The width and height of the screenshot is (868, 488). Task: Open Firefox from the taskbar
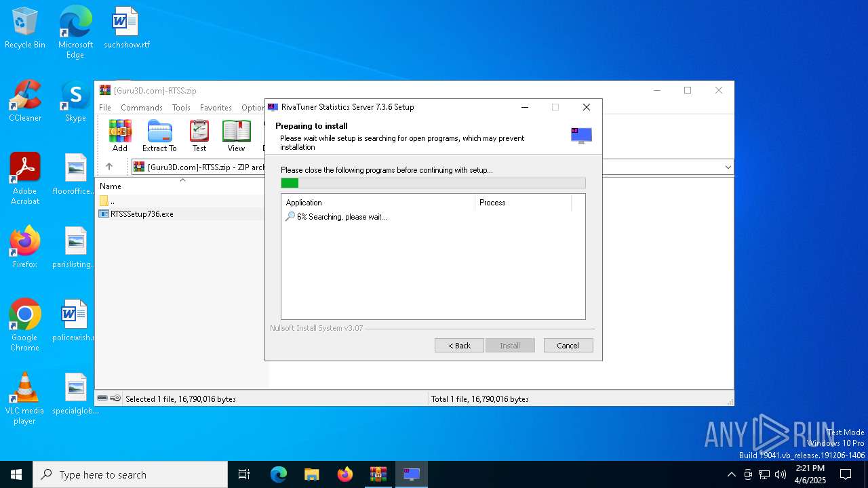tap(345, 474)
